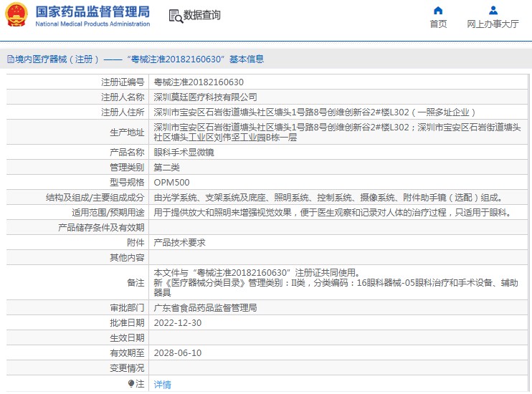The height and width of the screenshot is (394, 532).
Task: Open 数据查询 text link
Action: (202, 15)
